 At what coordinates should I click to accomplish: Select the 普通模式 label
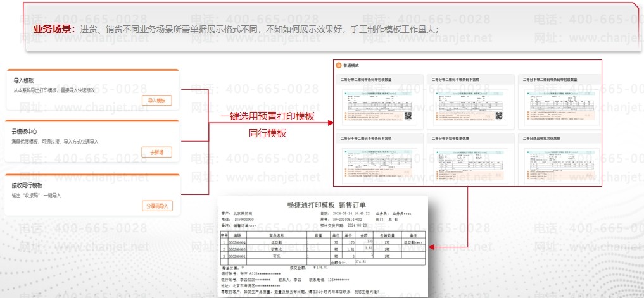pos(351,65)
